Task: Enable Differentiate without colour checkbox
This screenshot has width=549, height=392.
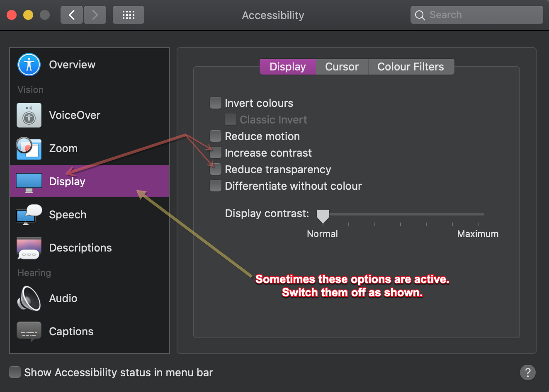Action: tap(216, 186)
